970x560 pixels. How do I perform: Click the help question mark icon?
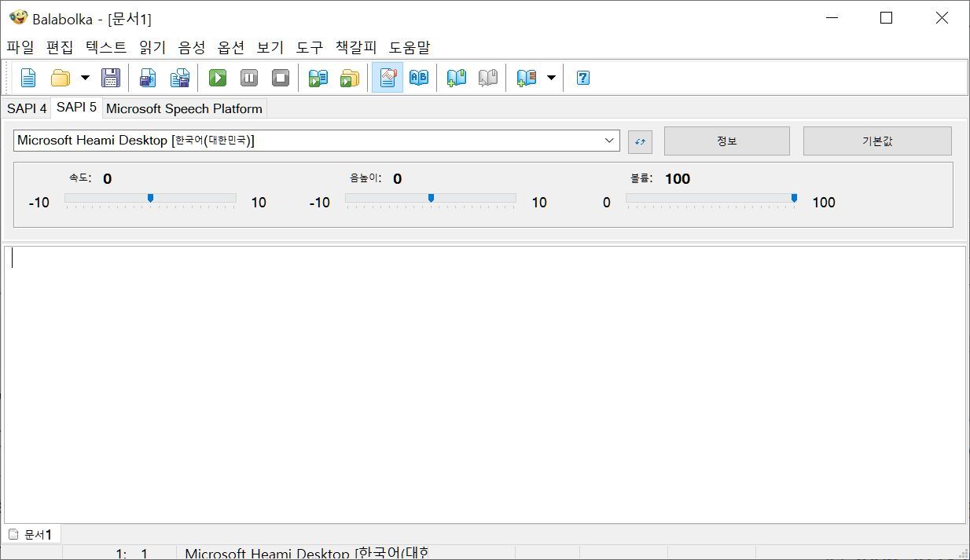pyautogui.click(x=583, y=78)
